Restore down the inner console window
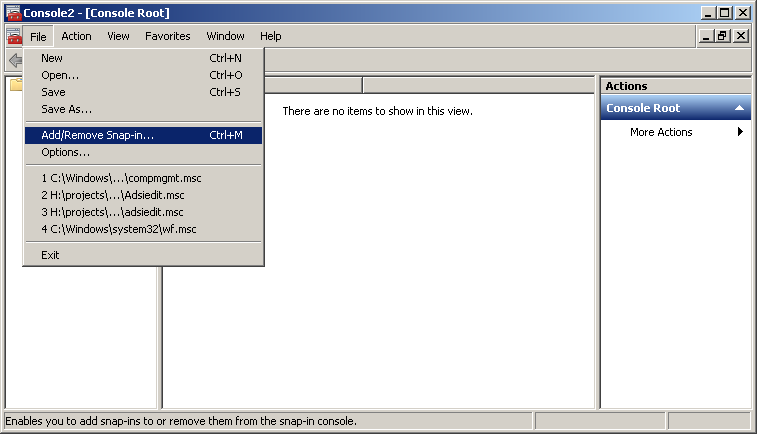 point(724,36)
